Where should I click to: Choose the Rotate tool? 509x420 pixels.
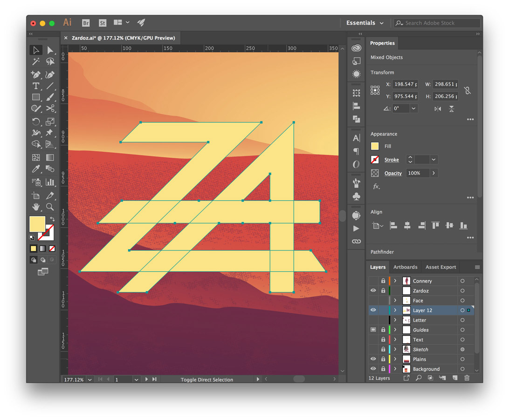[36, 122]
